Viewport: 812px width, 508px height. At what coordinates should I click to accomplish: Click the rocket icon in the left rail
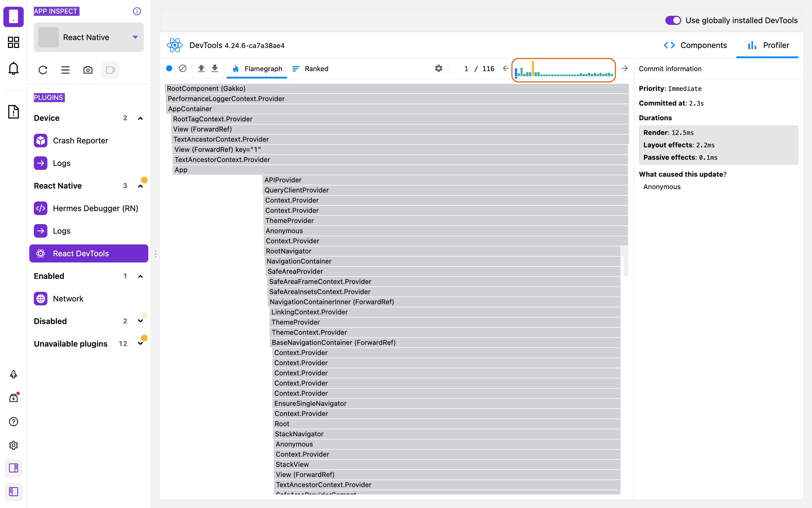[x=14, y=374]
